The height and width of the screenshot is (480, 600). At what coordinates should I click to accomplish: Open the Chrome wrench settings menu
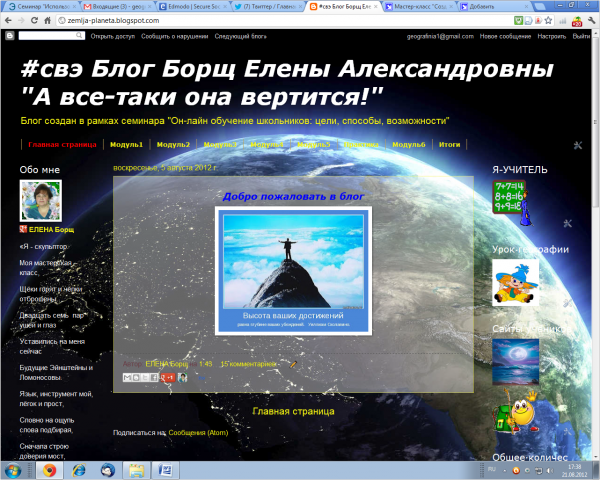coord(593,20)
